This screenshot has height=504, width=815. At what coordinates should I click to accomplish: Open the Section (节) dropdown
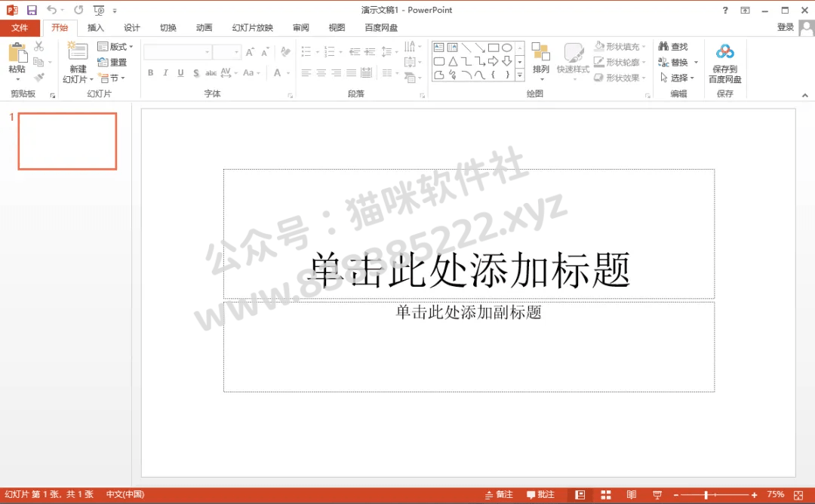(x=112, y=78)
